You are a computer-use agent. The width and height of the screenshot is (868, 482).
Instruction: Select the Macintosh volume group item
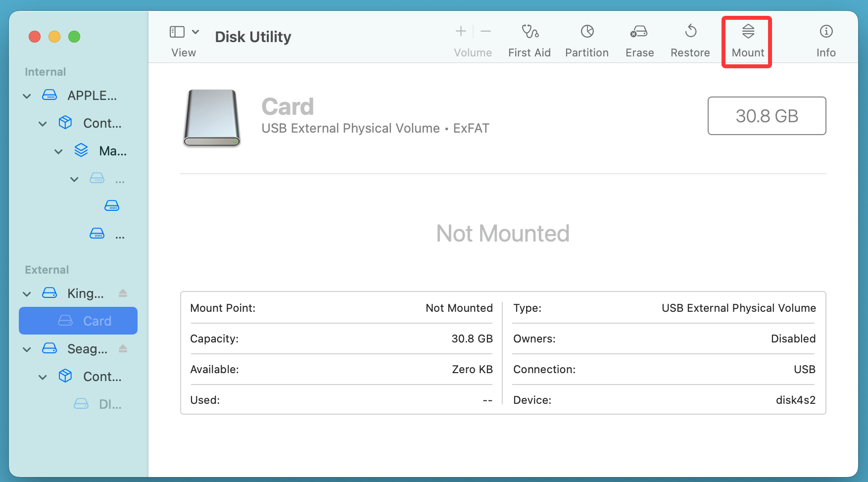[x=112, y=151]
